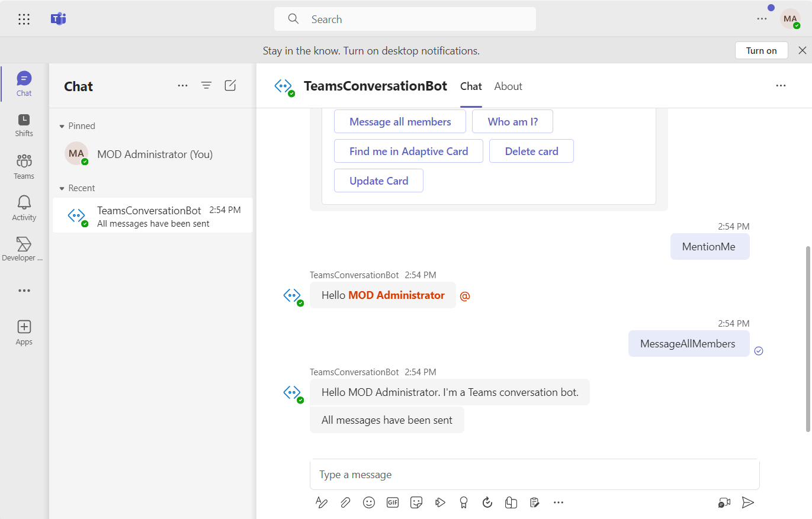
Task: Send the message with arrow icon
Action: 748,502
